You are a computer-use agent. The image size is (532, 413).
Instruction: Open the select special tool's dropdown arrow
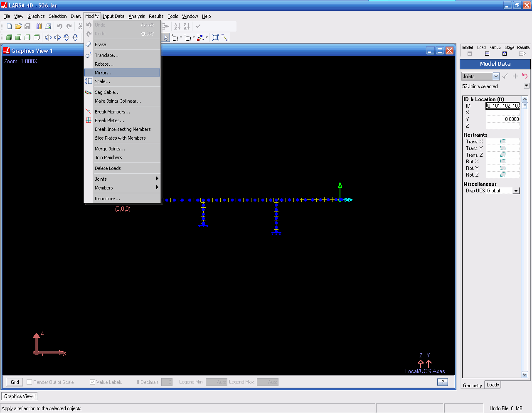point(207,38)
